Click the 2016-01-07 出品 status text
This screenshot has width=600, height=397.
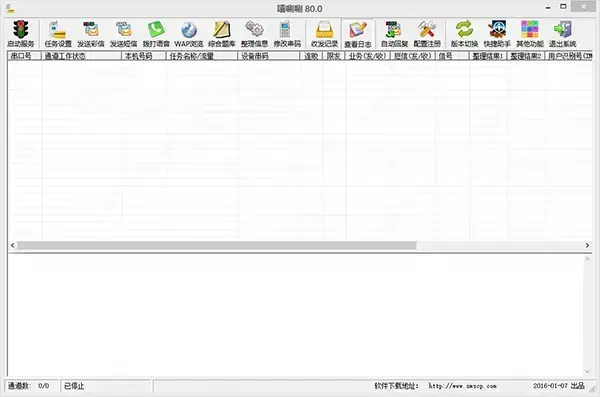(x=559, y=386)
